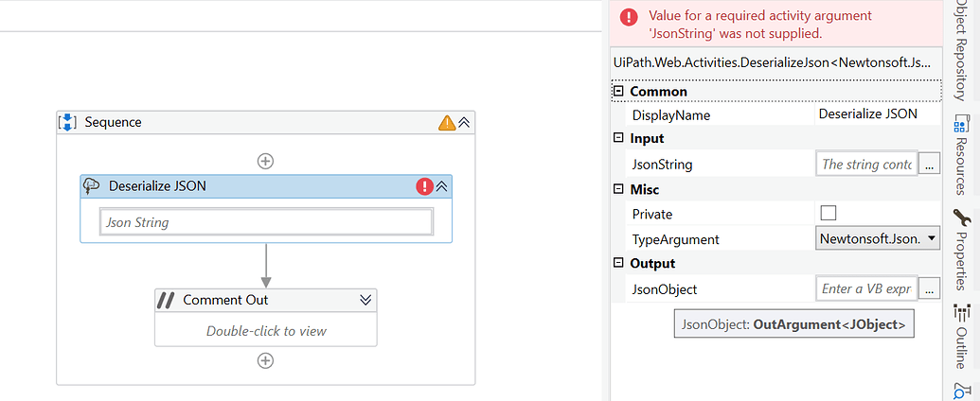Collapse the Input property section

(x=618, y=138)
